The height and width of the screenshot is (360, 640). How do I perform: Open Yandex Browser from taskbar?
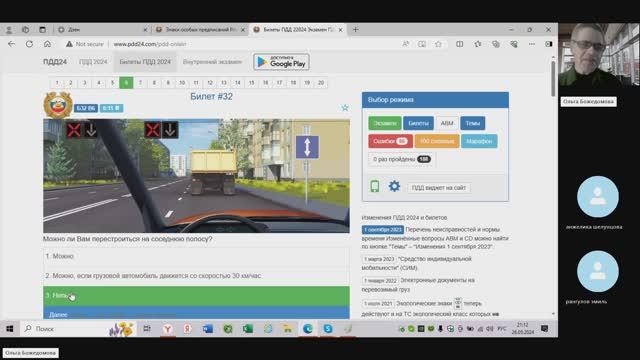[167, 329]
